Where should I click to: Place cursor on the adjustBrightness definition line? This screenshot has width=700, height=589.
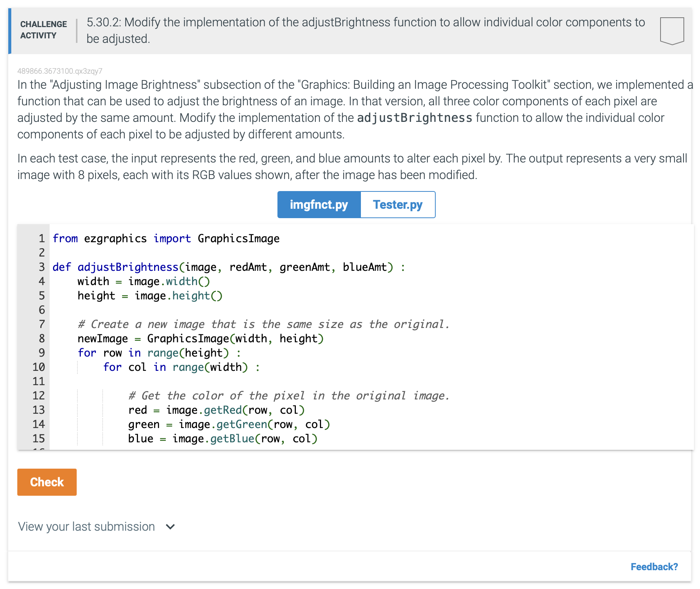tap(226, 267)
